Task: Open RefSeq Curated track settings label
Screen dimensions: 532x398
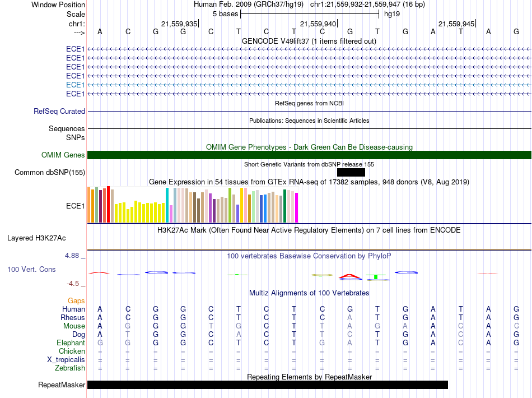Action: pos(59,112)
